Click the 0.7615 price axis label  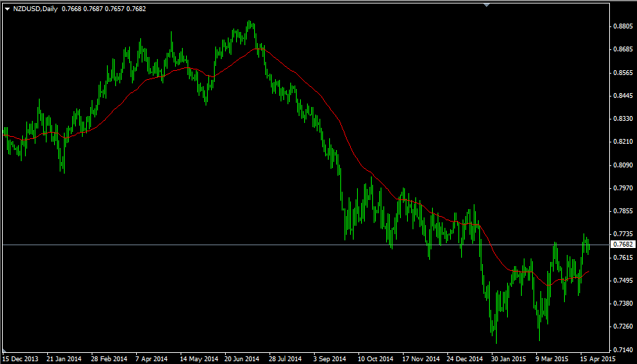pos(623,257)
